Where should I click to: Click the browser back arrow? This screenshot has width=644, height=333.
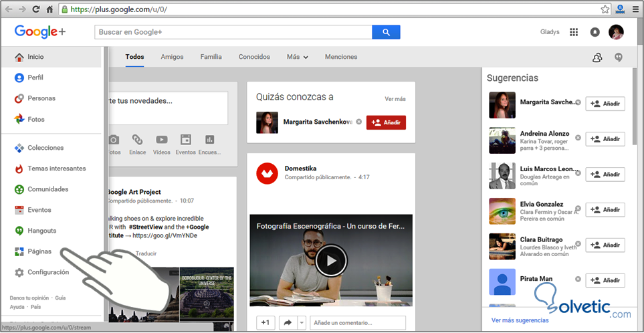click(8, 9)
